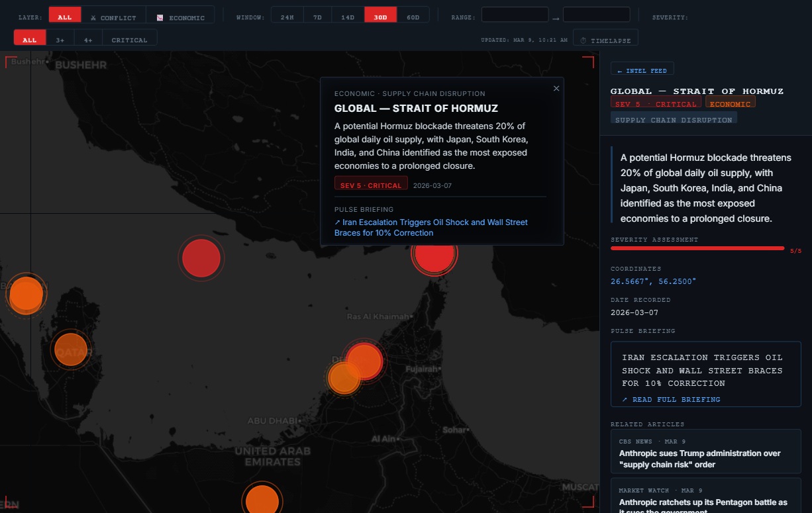Click the red Strait of Hormuz marker
The width and height of the screenshot is (812, 513).
[x=434, y=256]
